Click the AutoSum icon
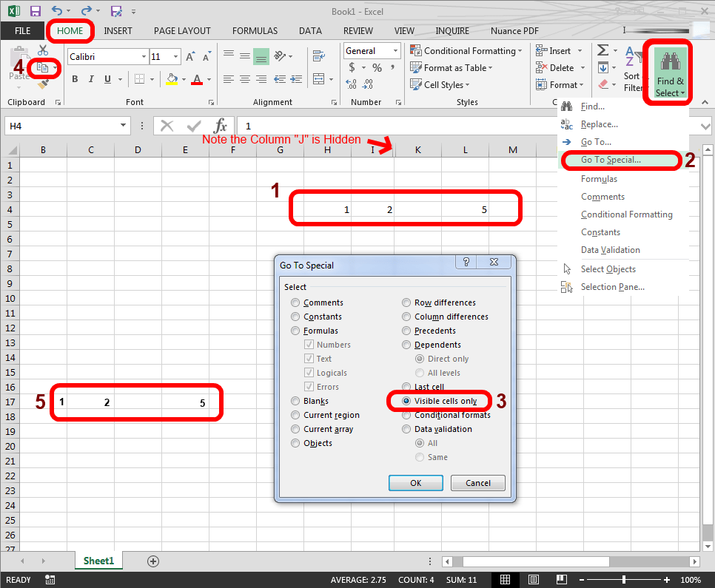The image size is (715, 588). click(602, 50)
